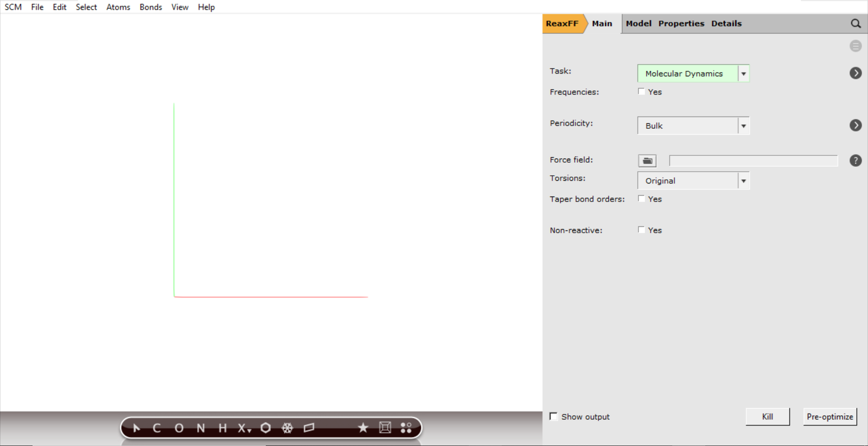Open Task details via arrow button

(855, 73)
